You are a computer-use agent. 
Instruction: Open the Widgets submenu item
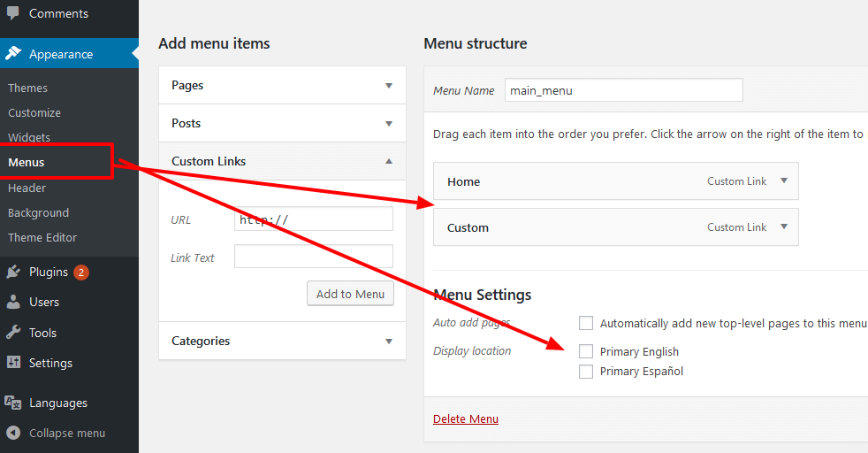click(29, 137)
